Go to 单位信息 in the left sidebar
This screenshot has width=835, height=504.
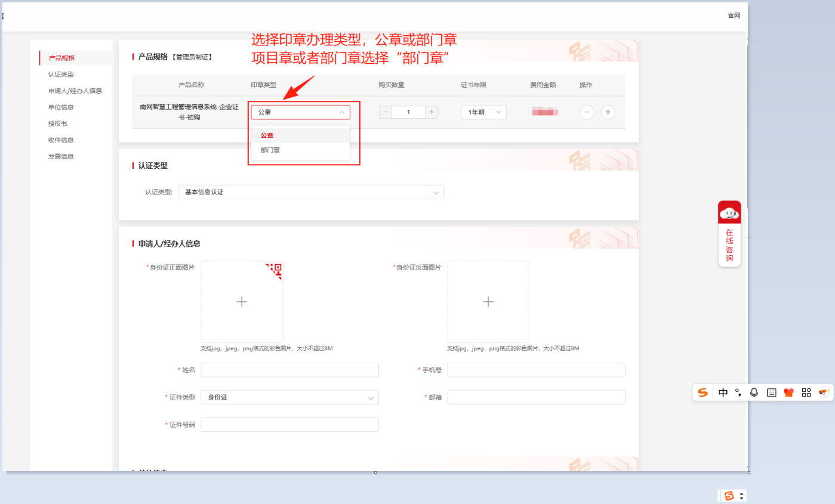coord(61,107)
